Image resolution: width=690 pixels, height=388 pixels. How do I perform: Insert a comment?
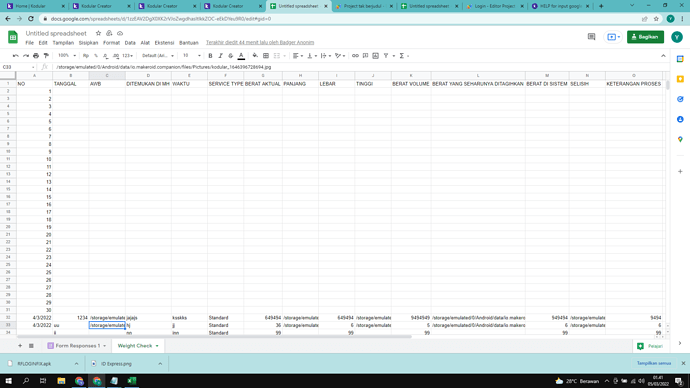365,56
